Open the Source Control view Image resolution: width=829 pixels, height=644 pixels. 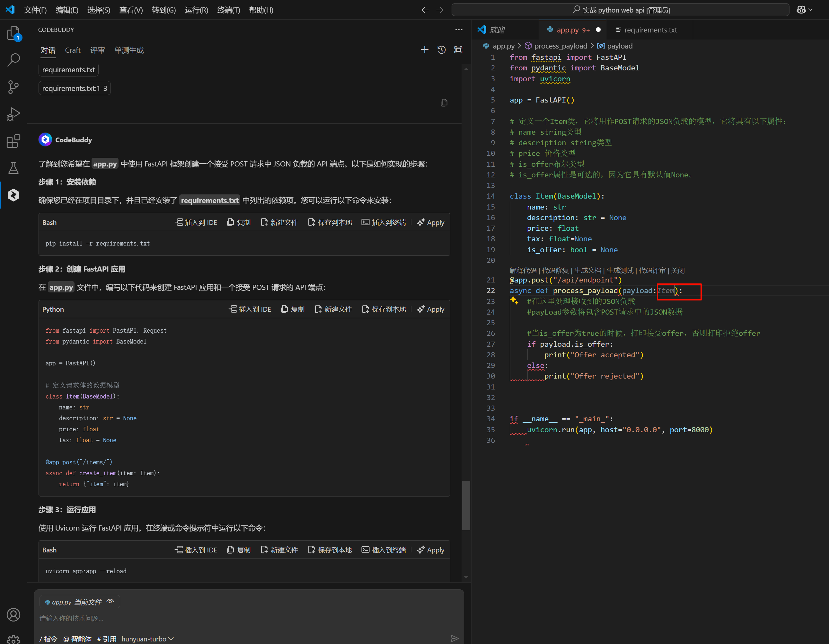(x=13, y=87)
